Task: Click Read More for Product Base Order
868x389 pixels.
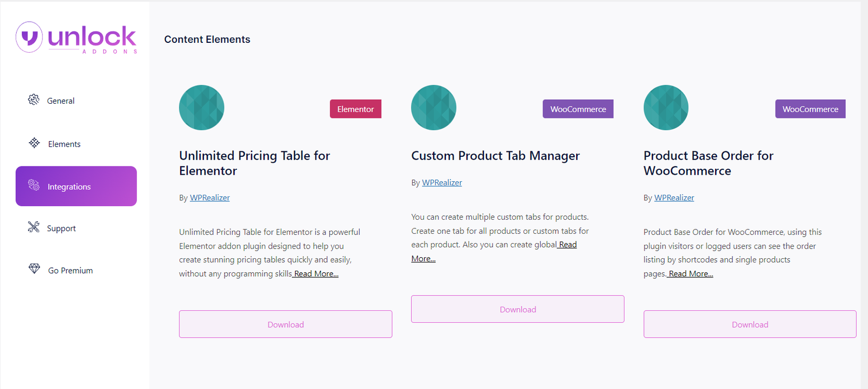Action: [x=690, y=274]
